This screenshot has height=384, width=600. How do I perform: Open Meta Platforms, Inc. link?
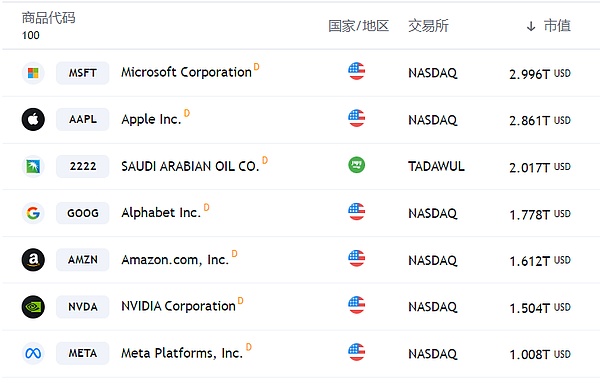click(182, 353)
